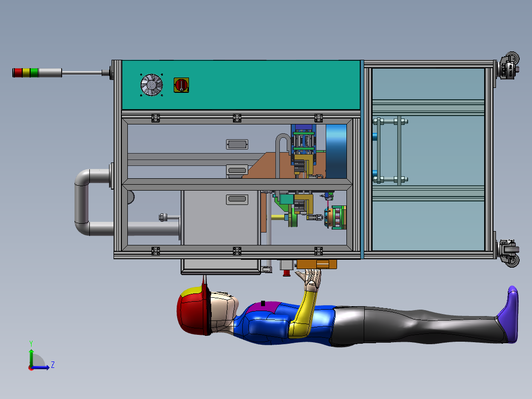Select the upper-right caster wheel
This screenshot has width=532, height=399.
(508, 66)
